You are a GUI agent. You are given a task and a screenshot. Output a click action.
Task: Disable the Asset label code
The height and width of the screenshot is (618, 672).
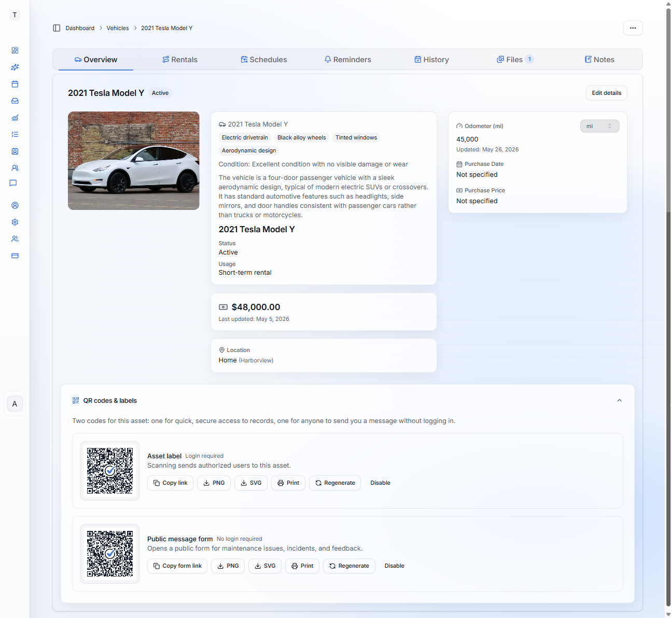click(x=380, y=483)
